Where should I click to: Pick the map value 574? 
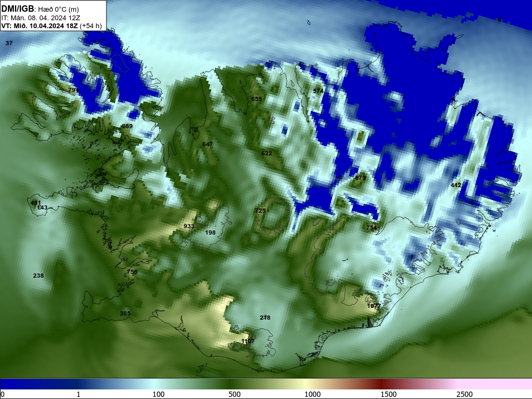[x=318, y=91]
